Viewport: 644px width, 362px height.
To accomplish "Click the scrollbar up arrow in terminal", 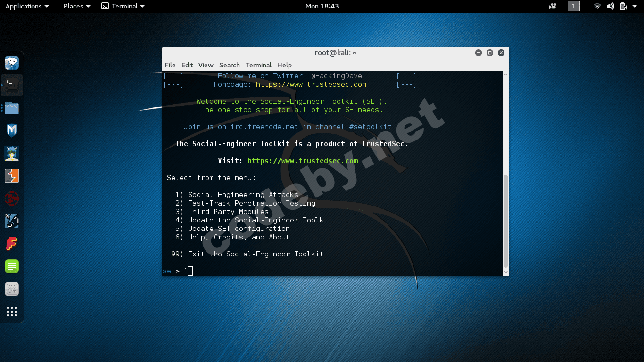I will pos(506,74).
